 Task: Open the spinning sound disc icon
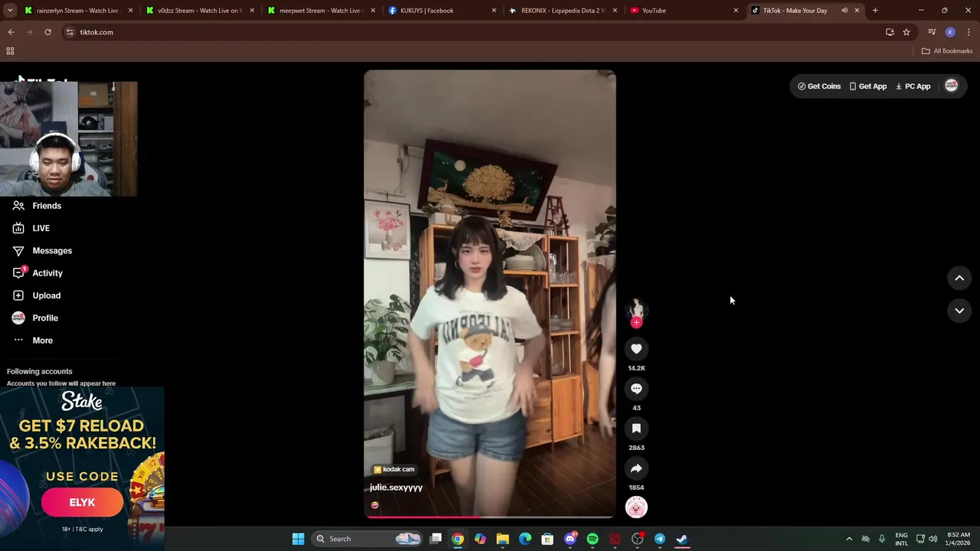click(636, 507)
